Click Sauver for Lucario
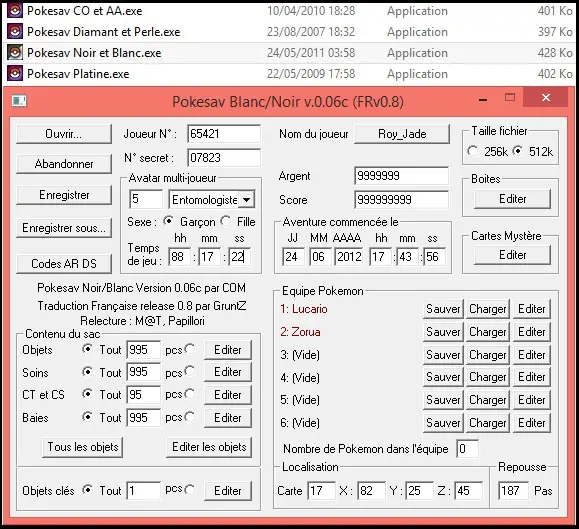The width and height of the screenshot is (579, 529). click(443, 309)
